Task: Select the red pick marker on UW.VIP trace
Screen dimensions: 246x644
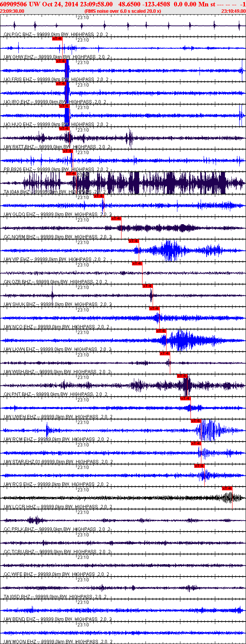Action: coord(134,241)
